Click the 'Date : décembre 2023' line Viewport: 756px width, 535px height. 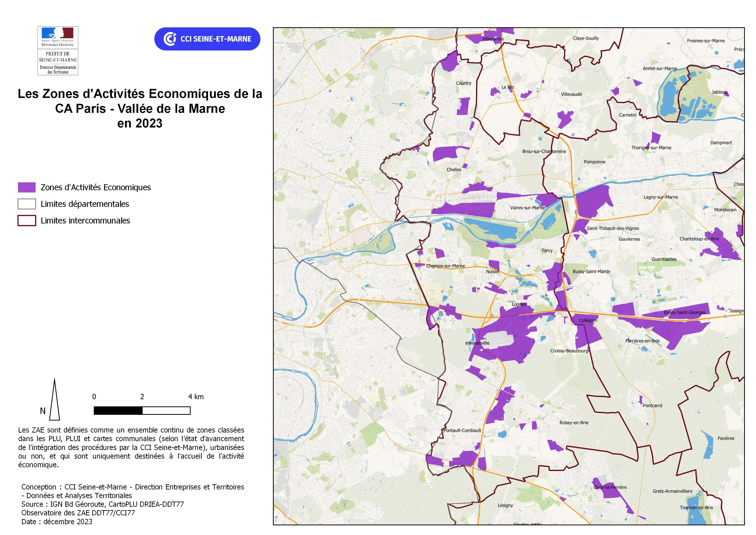pos(57,521)
